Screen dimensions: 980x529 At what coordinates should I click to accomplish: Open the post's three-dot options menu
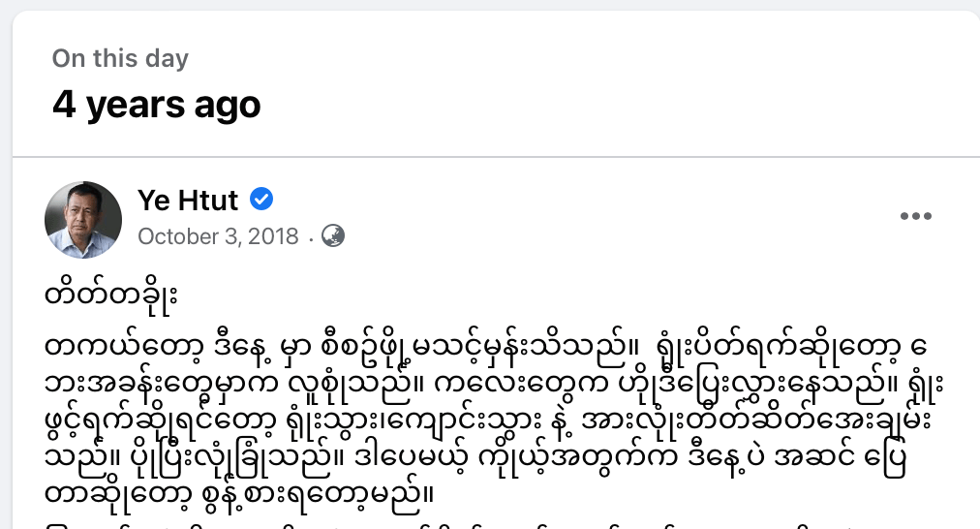click(915, 217)
